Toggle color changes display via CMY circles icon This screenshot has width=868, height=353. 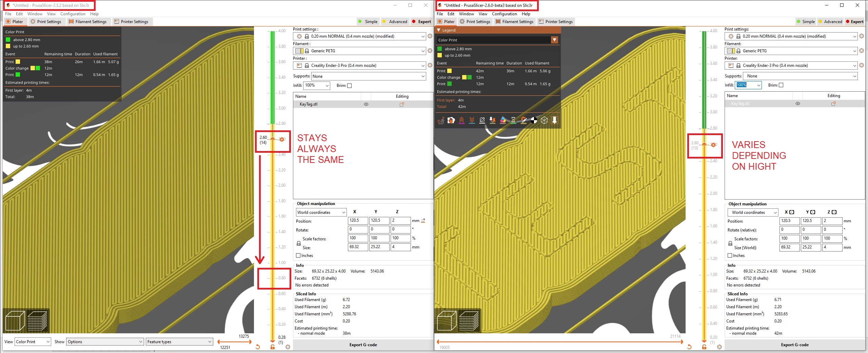[x=503, y=120]
